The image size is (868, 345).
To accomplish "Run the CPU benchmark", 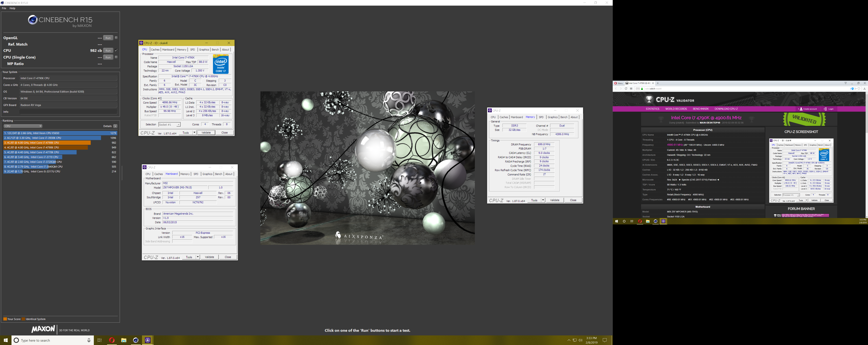I will pyautogui.click(x=108, y=51).
